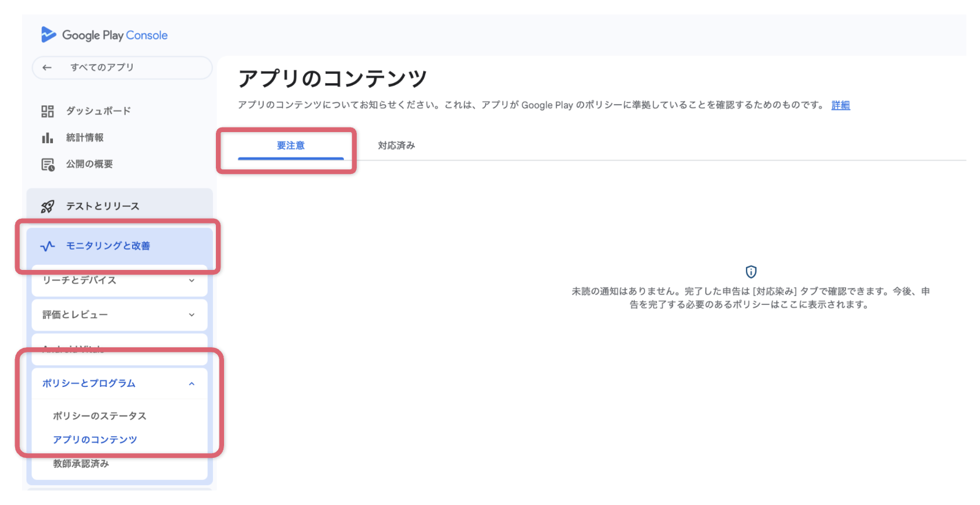980x505 pixels.
Task: Open ダッシュボード in the sidebar
Action: click(x=98, y=111)
